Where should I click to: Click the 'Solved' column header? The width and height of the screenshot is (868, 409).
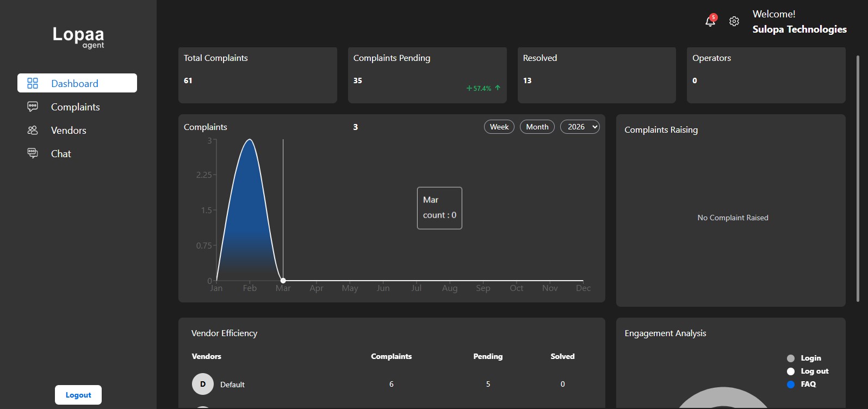pos(562,356)
